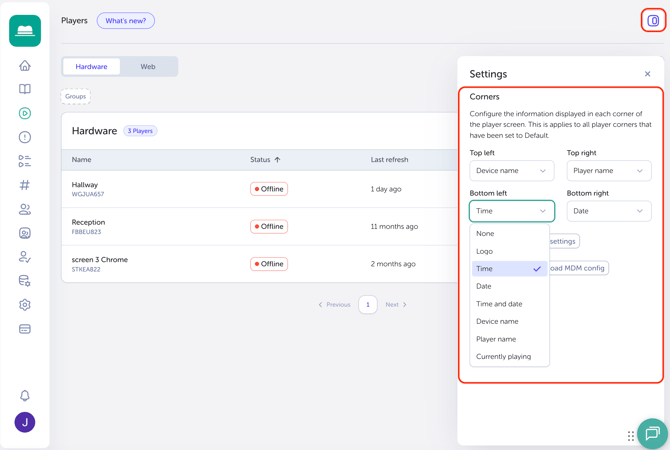This screenshot has width=670, height=450.
Task: Choose Player name in the dropdown list
Action: (509, 339)
